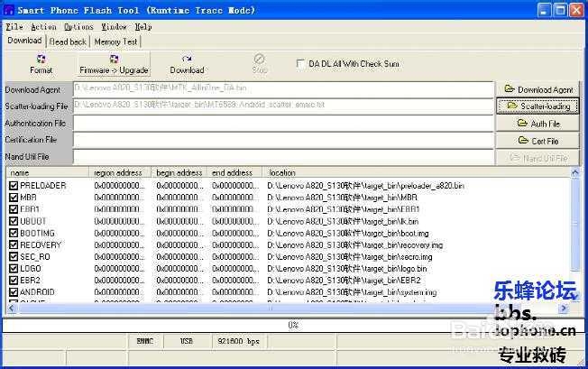
Task: Click the Nand Util File button
Action: pos(537,158)
